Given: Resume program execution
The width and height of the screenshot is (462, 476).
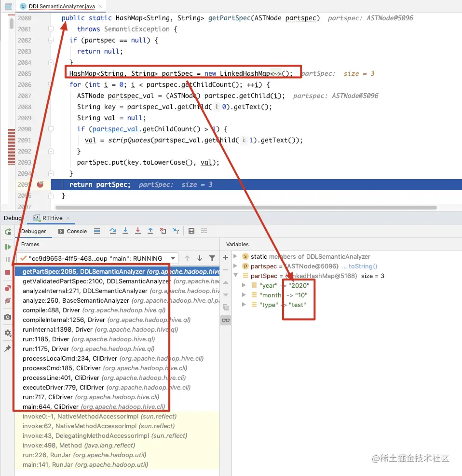Looking at the screenshot, I should coord(8,247).
